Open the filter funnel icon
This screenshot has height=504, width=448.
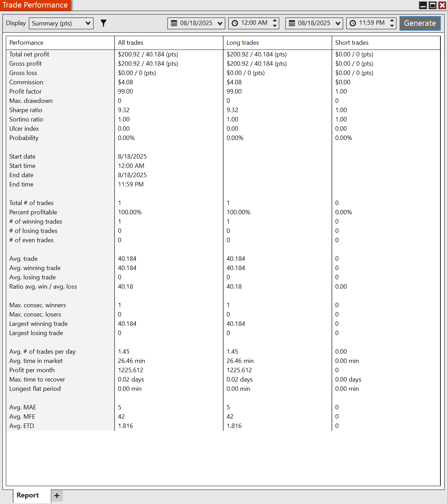(103, 23)
